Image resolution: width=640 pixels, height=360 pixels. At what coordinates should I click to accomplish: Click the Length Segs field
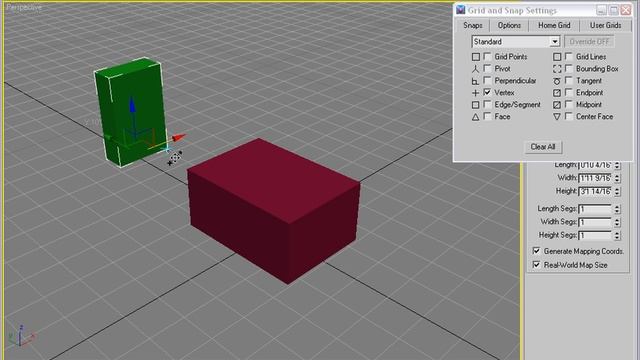click(x=595, y=209)
